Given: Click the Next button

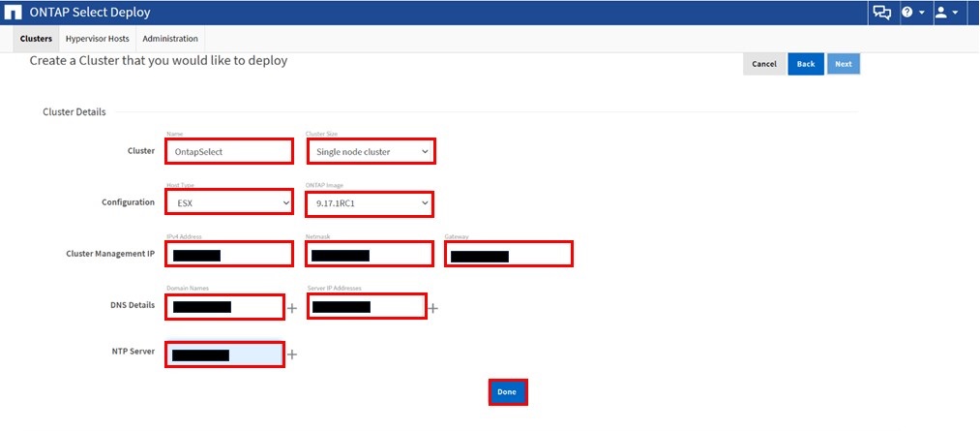Looking at the screenshot, I should click(x=844, y=64).
